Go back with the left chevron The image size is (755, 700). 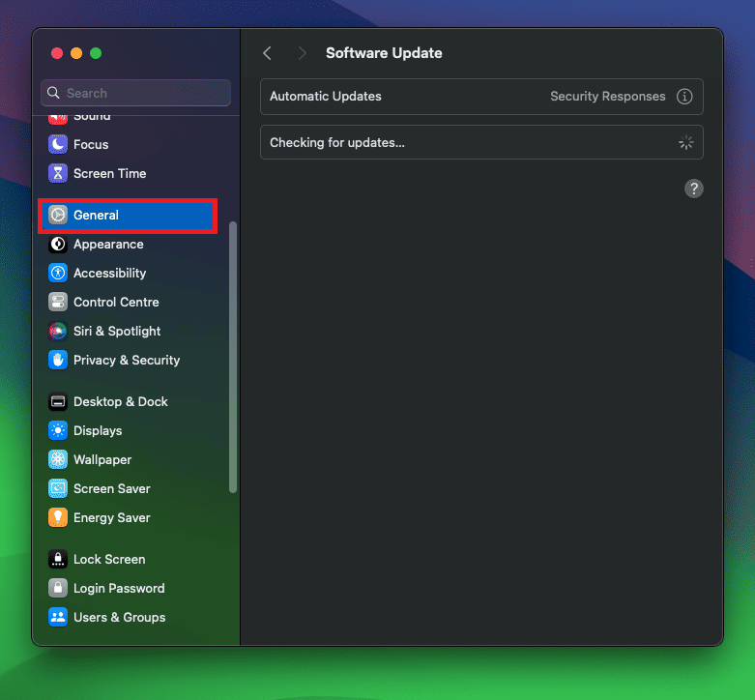(x=268, y=53)
